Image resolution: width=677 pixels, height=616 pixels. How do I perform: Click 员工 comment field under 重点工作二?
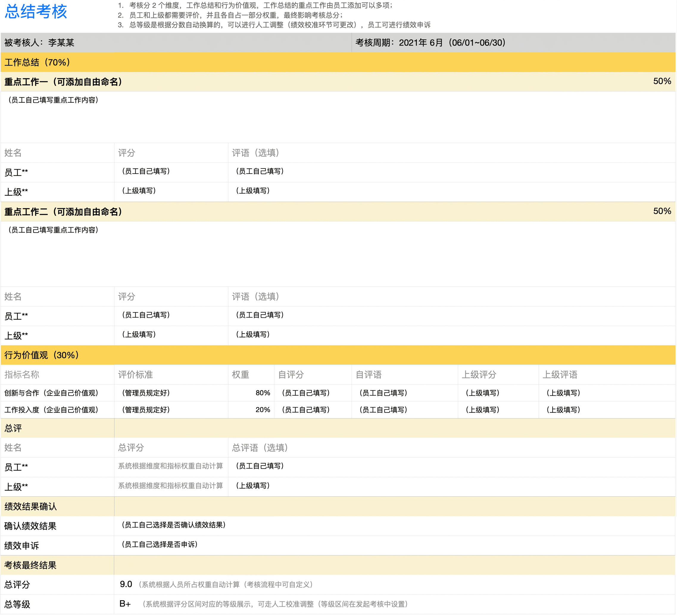coord(452,316)
